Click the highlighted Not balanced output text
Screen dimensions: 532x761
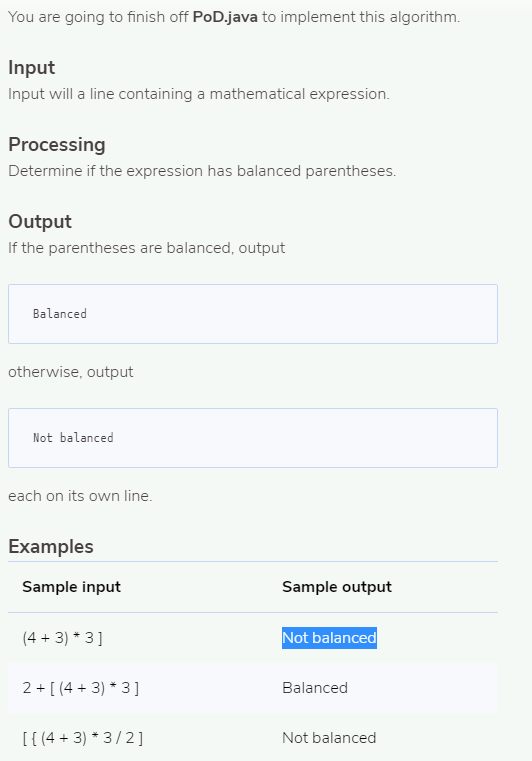click(329, 638)
